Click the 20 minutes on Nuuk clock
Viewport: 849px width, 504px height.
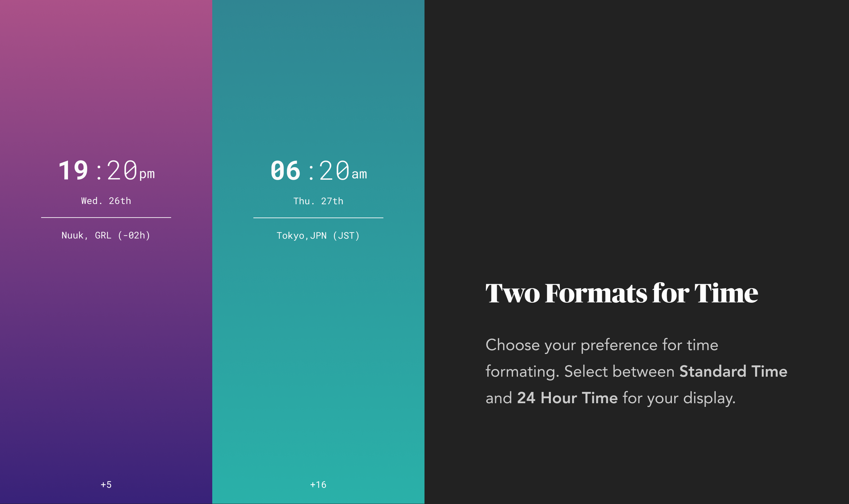[122, 170]
